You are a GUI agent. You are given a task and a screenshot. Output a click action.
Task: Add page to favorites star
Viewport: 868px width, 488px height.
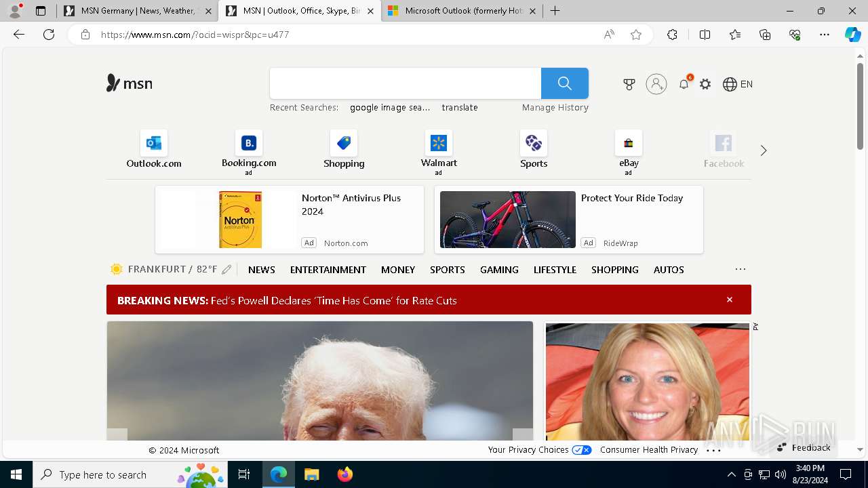tap(636, 35)
